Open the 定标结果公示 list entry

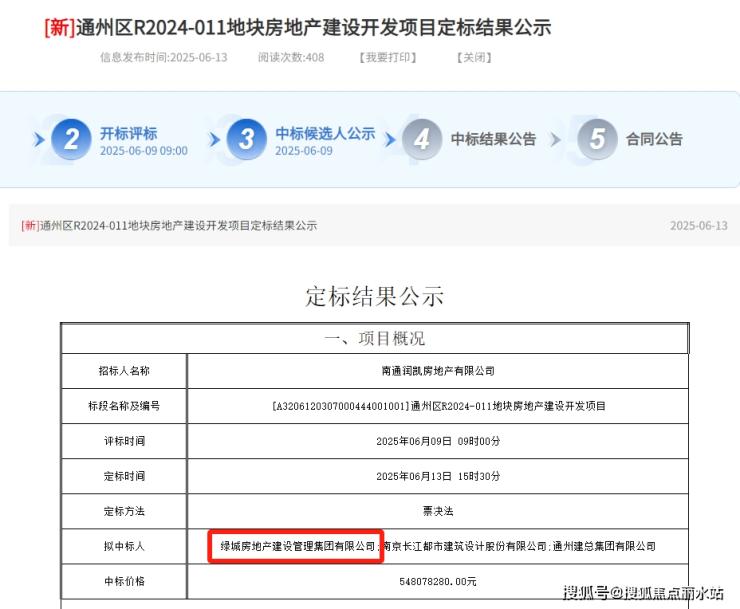(x=169, y=226)
